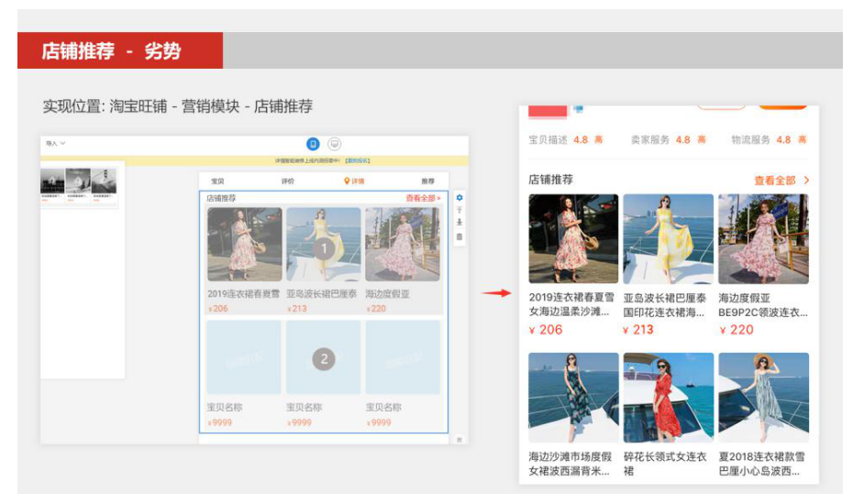Expand 查看全部 arrow in phone preview
Image resolution: width=853 pixels, height=504 pixels.
click(806, 181)
